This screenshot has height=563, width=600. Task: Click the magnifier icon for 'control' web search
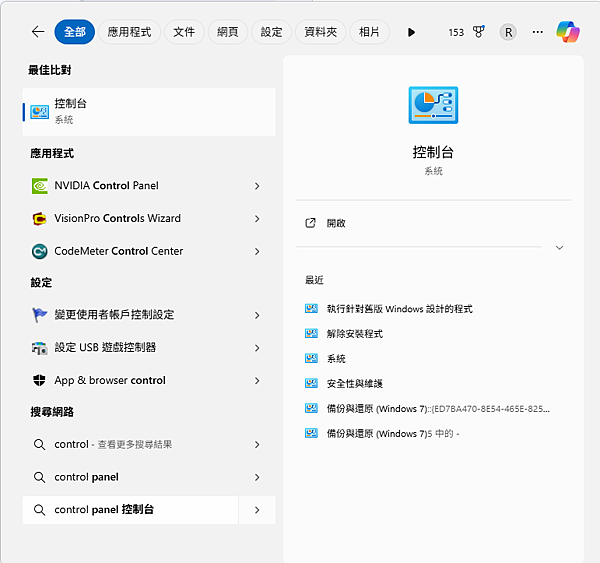tap(39, 444)
